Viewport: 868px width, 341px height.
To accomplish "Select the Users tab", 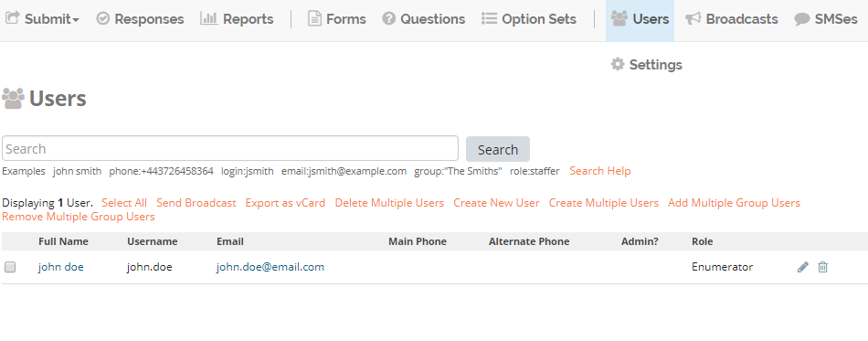I will coord(640,19).
